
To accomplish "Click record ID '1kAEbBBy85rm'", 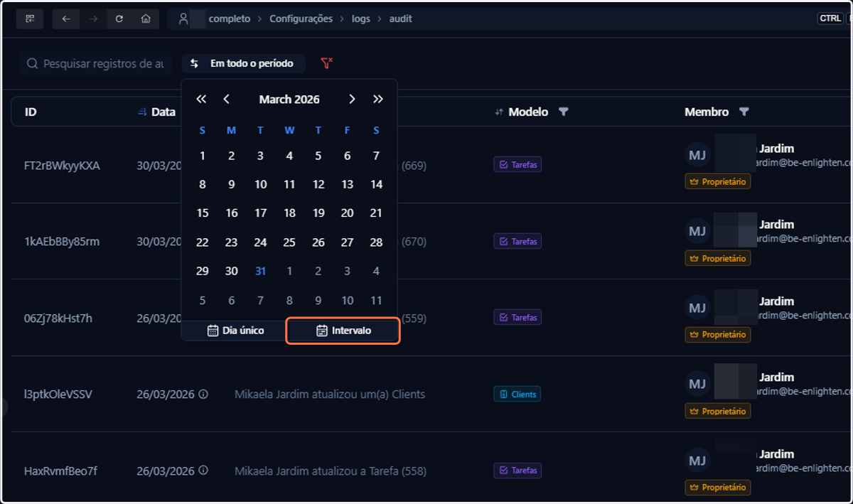I will click(62, 242).
